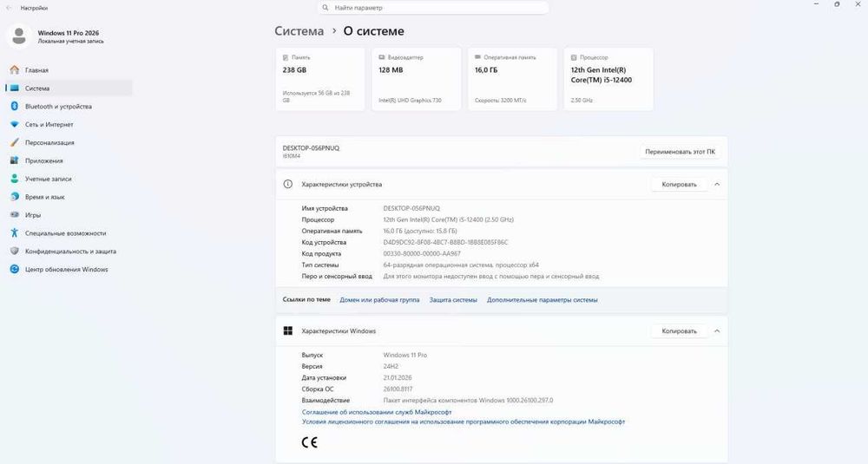This screenshot has height=464, width=868.
Task: Click the Bluetooth и устройства sidebar icon
Action: pyautogui.click(x=15, y=107)
